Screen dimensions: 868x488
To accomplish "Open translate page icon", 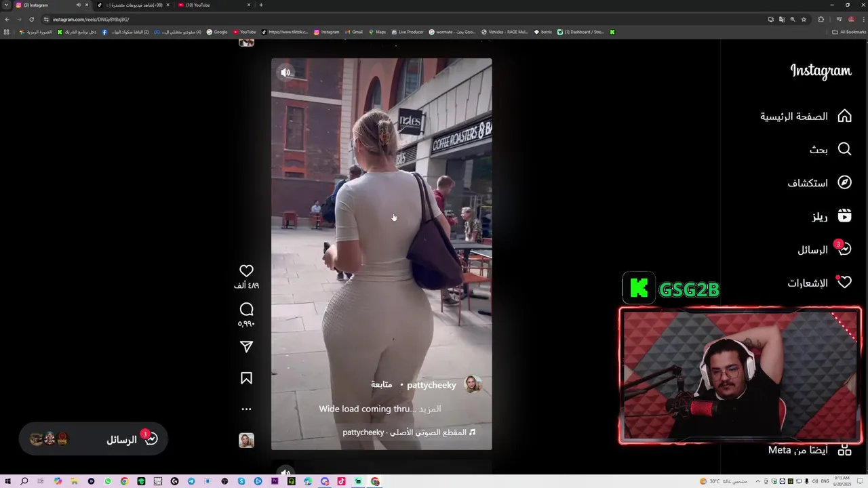I will [x=782, y=20].
